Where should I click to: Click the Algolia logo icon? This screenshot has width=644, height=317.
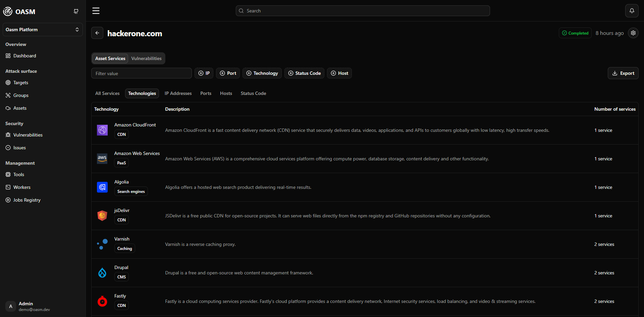pos(102,187)
